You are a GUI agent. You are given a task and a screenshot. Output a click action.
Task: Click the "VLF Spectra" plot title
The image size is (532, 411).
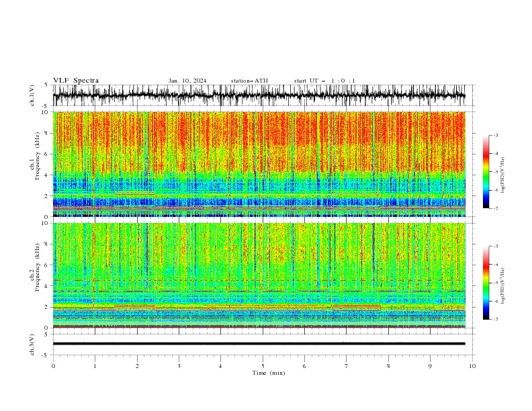pos(76,81)
